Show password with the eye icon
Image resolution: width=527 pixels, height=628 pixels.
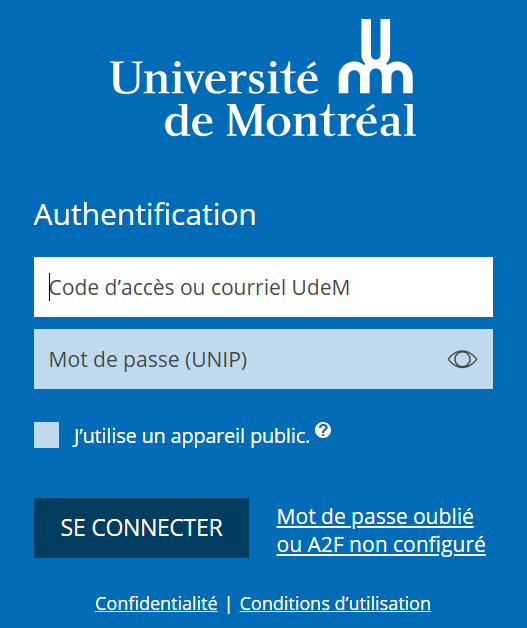tap(462, 359)
